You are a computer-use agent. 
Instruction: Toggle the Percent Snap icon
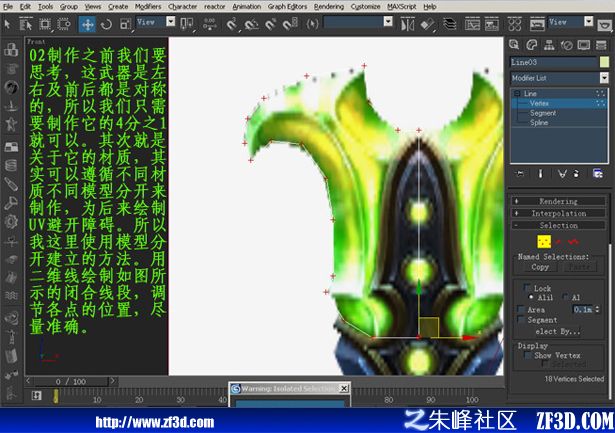(271, 25)
